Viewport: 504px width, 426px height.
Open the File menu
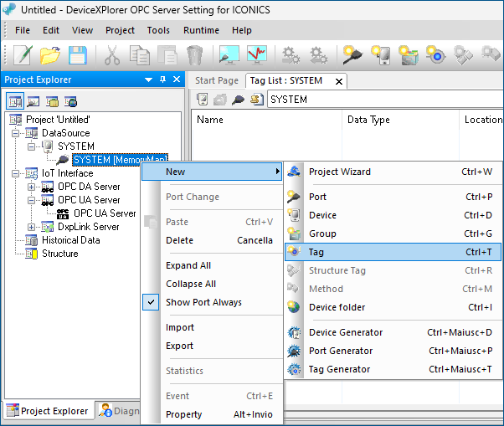tap(23, 30)
